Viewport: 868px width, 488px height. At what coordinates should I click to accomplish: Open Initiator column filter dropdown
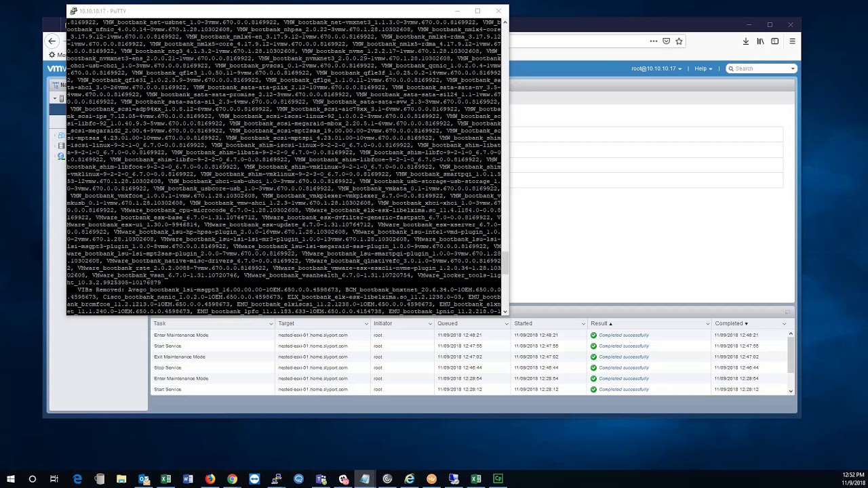(430, 324)
